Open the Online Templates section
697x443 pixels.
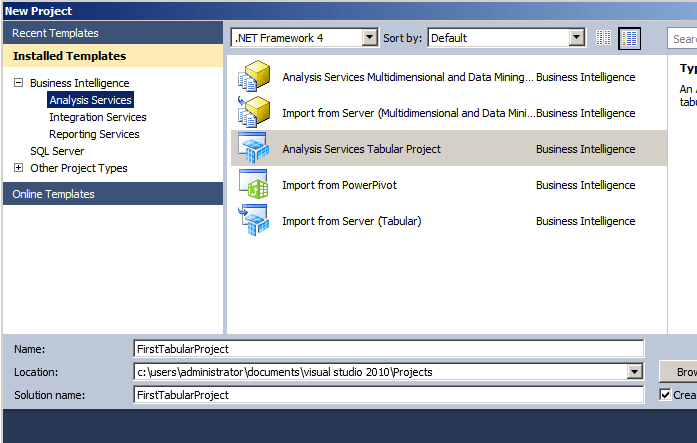(113, 194)
